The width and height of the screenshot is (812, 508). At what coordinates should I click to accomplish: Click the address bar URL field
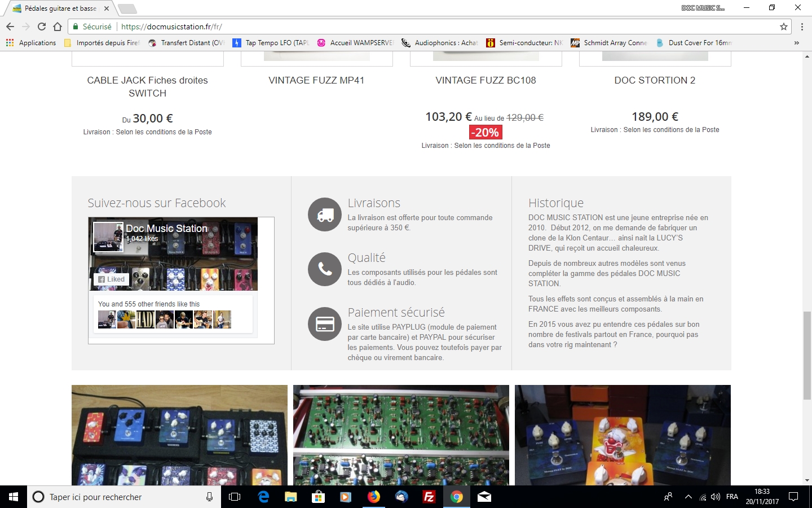point(445,27)
